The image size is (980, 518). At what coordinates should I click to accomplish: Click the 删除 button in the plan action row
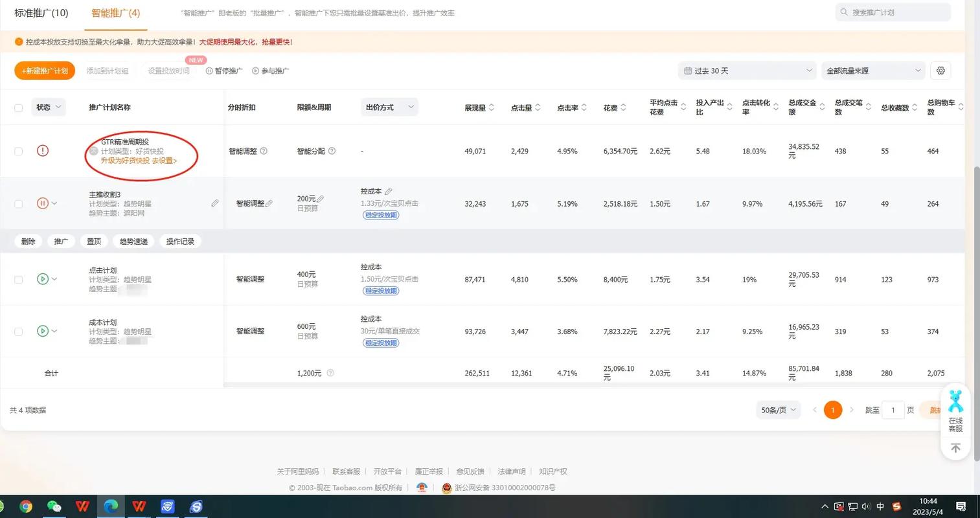tap(28, 241)
